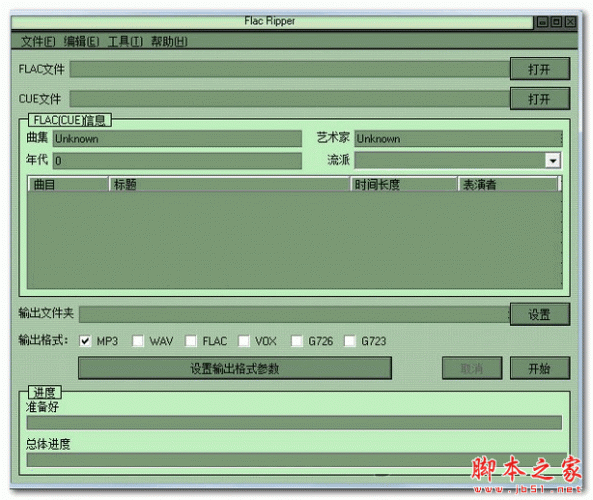The height and width of the screenshot is (500, 593).
Task: Click 打开 button for CUE文件
Action: coord(540,99)
